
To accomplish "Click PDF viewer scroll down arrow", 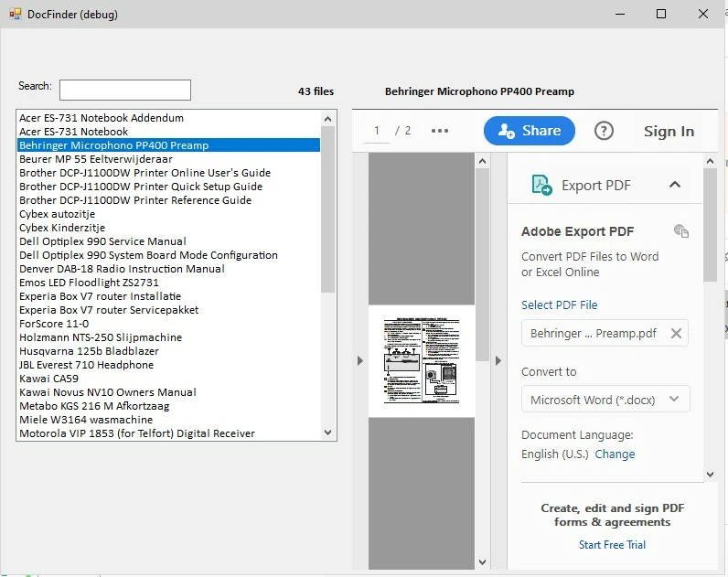I will pyautogui.click(x=482, y=562).
